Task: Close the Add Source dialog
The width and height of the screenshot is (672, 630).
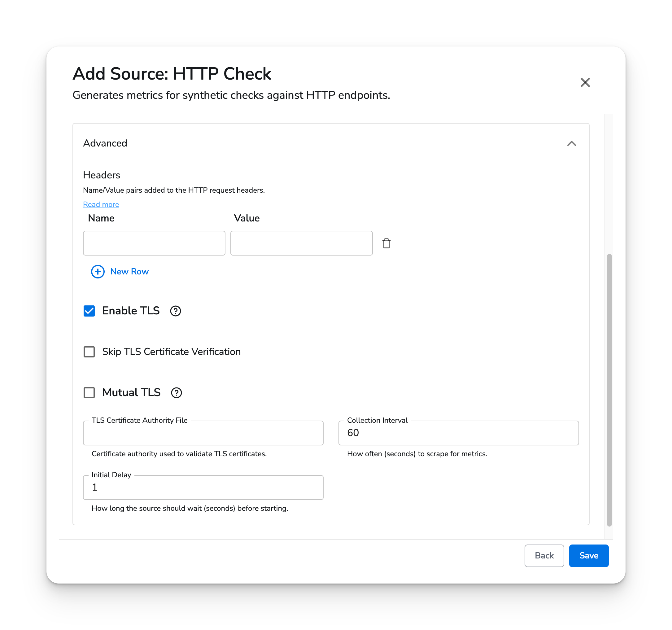Action: tap(585, 82)
